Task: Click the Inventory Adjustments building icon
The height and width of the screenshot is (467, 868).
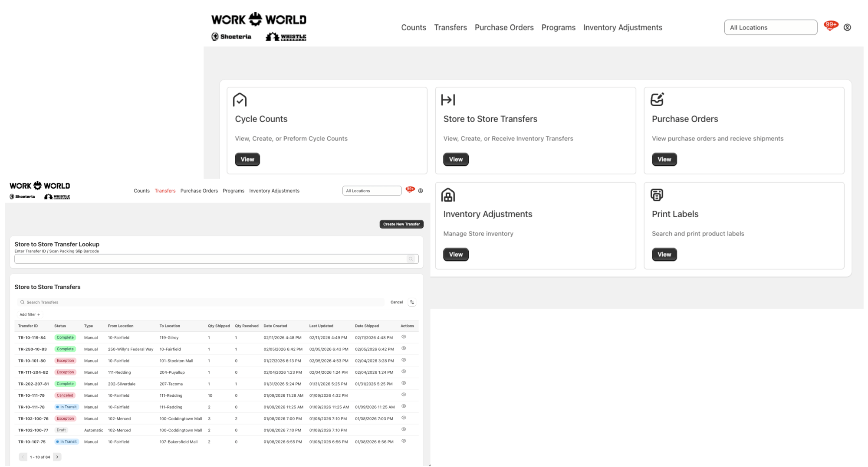Action: [448, 195]
